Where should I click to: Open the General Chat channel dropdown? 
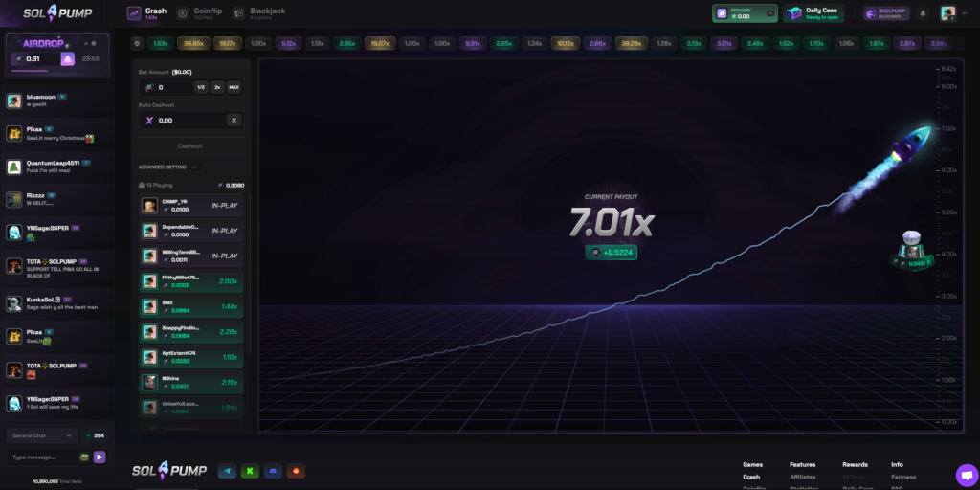[x=42, y=435]
